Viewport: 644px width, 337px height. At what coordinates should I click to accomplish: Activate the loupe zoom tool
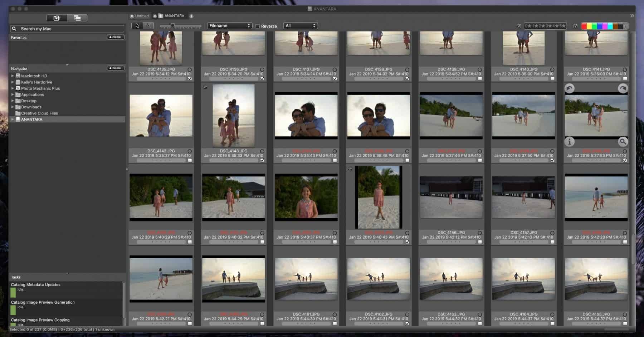[x=148, y=25]
